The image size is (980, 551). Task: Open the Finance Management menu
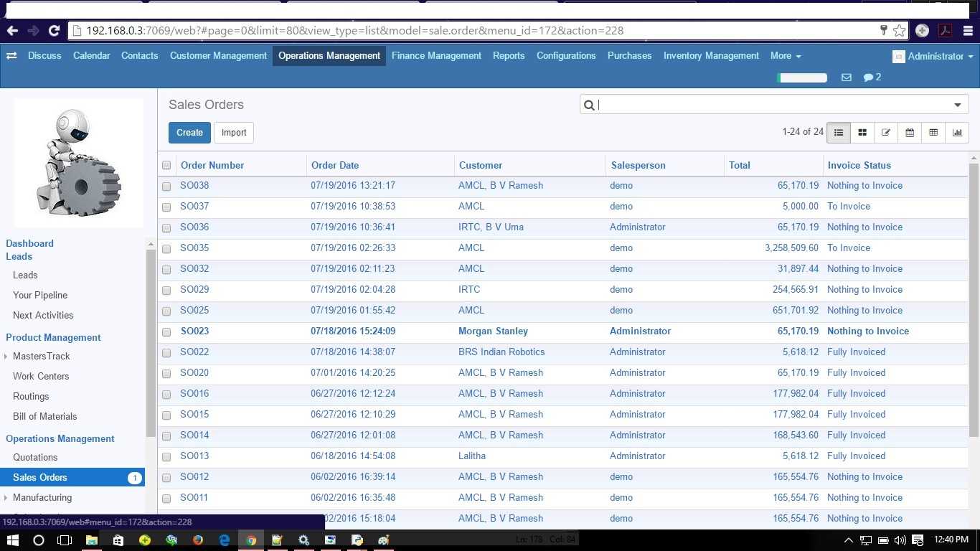point(436,56)
